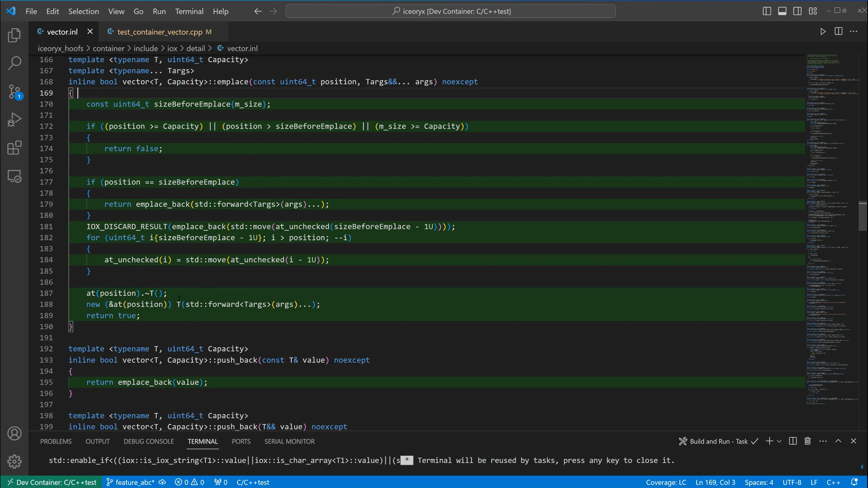Open the File menu
This screenshot has height=488, width=868.
(x=31, y=11)
